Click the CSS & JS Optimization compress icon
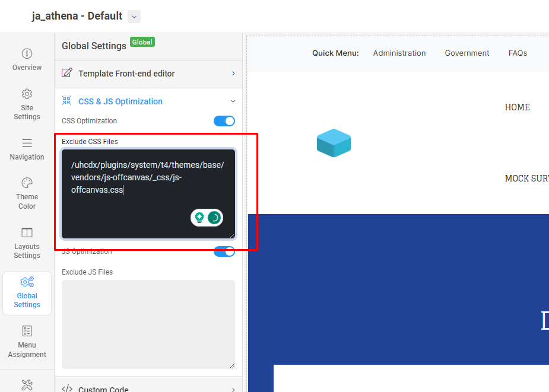 coord(66,100)
